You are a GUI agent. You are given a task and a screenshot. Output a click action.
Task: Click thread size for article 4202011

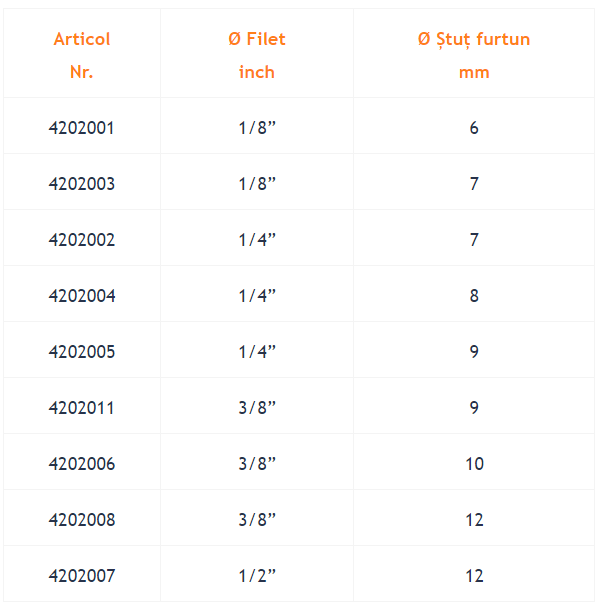[x=257, y=408]
